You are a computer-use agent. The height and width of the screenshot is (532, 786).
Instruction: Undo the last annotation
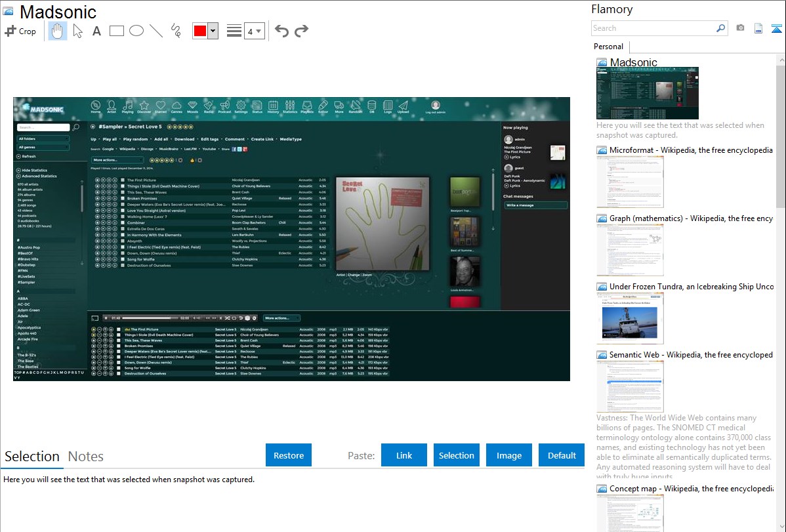(281, 31)
